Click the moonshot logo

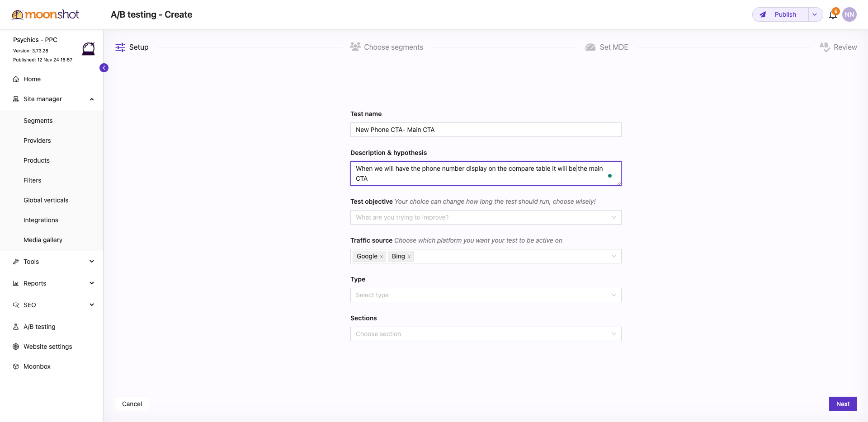[45, 14]
